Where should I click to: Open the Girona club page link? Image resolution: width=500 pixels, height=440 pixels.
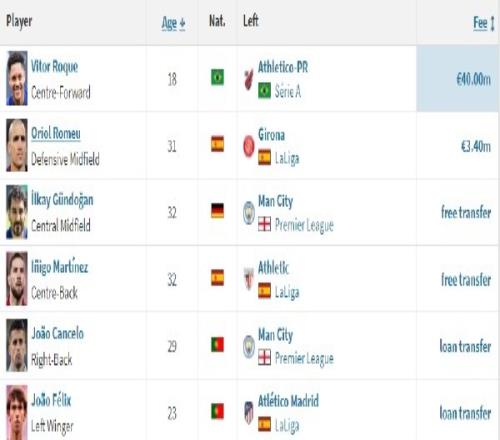point(271,135)
